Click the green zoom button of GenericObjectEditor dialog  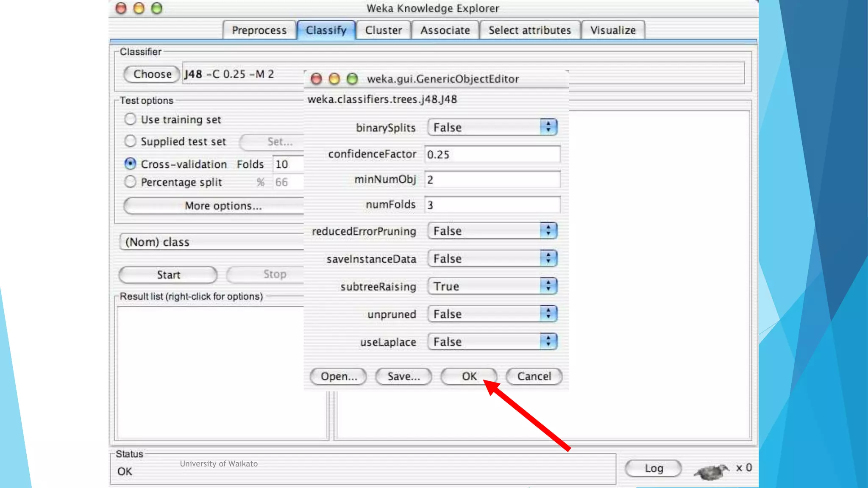point(352,79)
